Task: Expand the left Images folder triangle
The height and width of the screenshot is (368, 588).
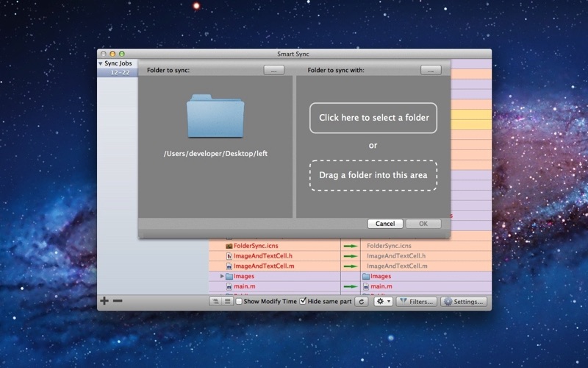Action: point(222,277)
